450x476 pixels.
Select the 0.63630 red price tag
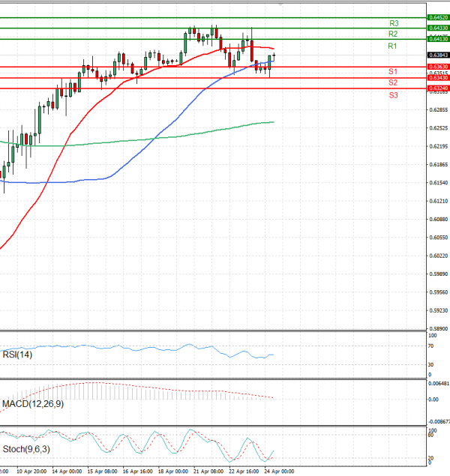(439, 67)
